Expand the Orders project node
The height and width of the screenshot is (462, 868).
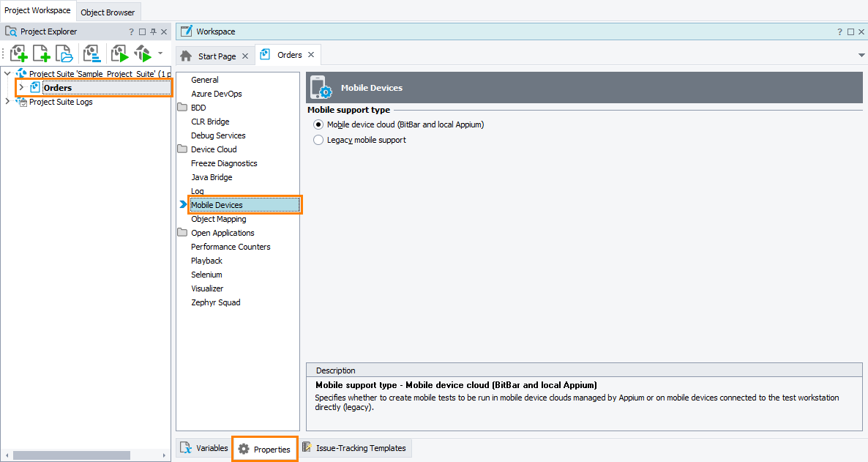(21, 88)
